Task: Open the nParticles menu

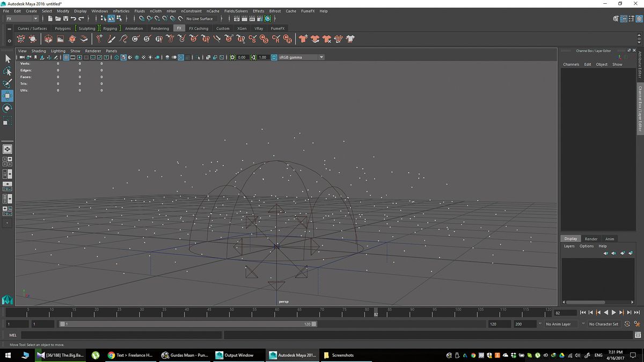Action: click(121, 11)
